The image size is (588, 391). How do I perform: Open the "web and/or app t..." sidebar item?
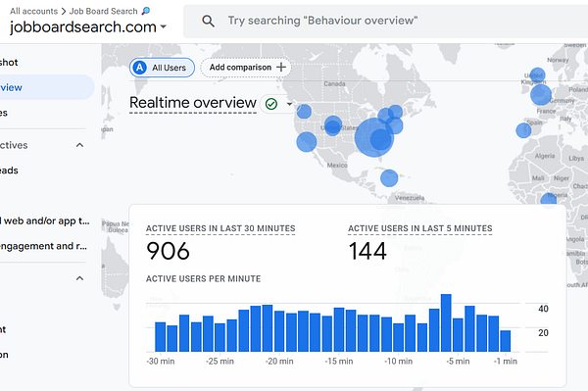[x=45, y=221]
